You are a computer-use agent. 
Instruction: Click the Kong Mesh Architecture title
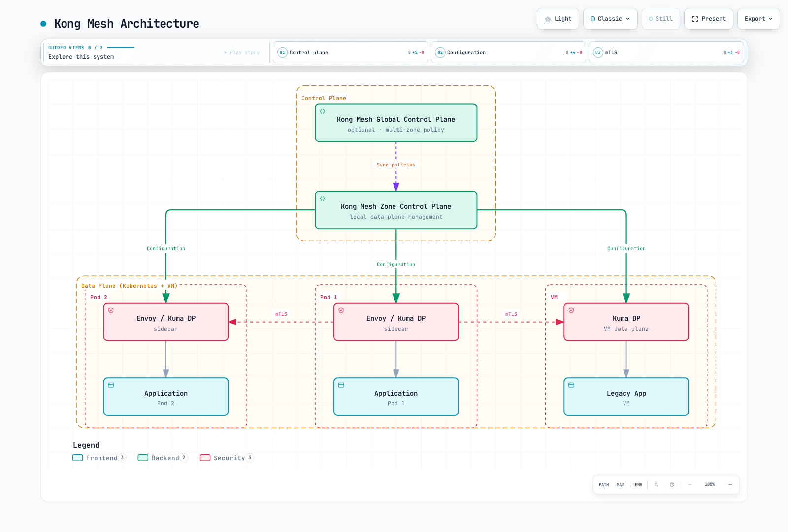[127, 24]
